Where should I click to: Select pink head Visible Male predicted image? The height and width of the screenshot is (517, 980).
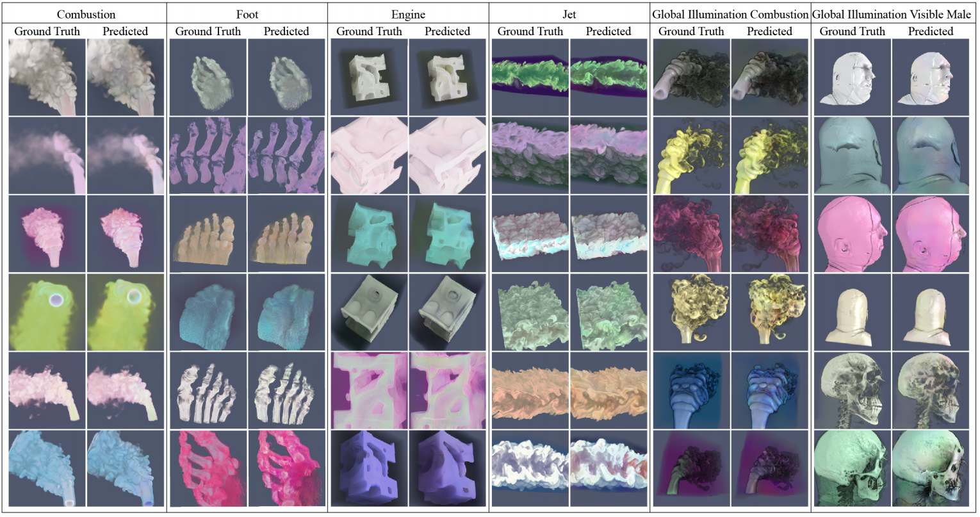(x=931, y=233)
